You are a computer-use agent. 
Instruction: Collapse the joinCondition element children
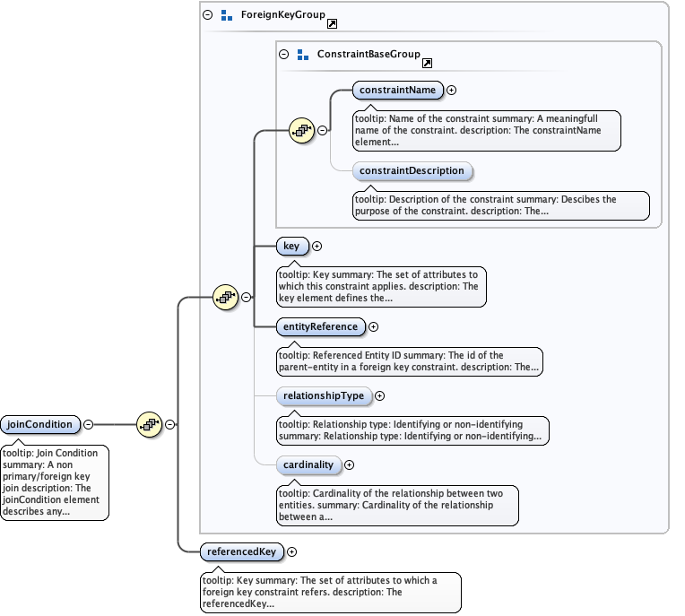tap(88, 424)
